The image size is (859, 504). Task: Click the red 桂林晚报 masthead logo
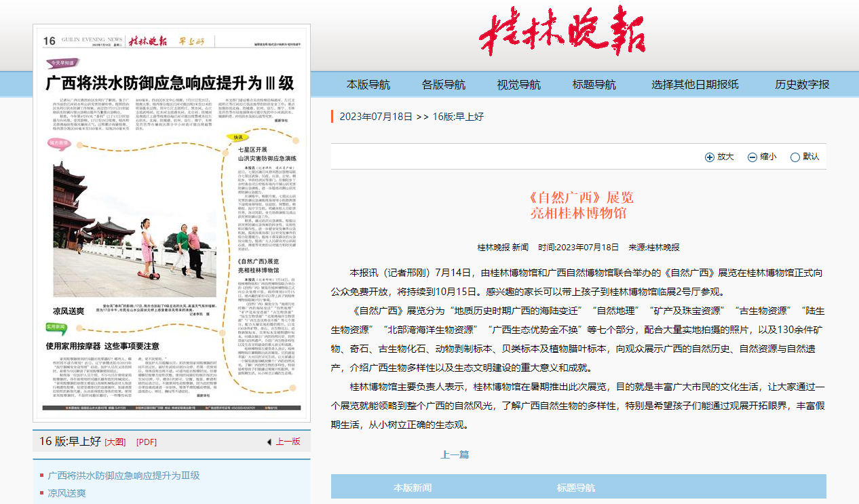pos(562,31)
